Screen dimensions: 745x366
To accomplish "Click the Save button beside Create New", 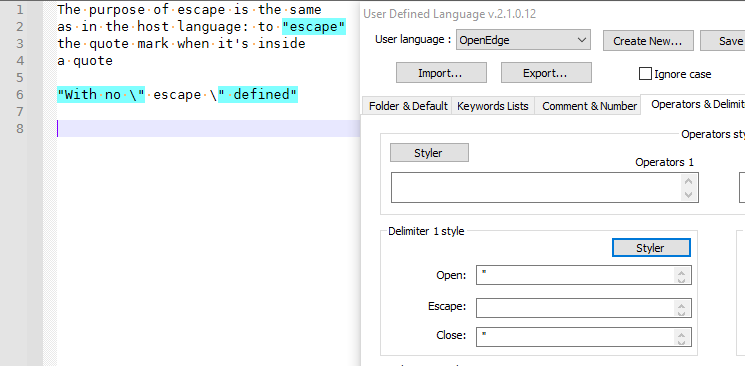I will tap(723, 41).
